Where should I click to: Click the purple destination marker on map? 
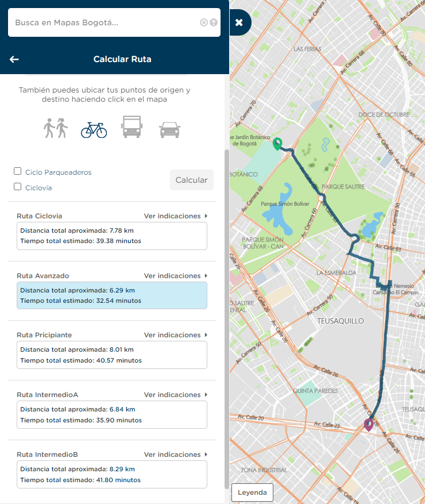point(369,425)
